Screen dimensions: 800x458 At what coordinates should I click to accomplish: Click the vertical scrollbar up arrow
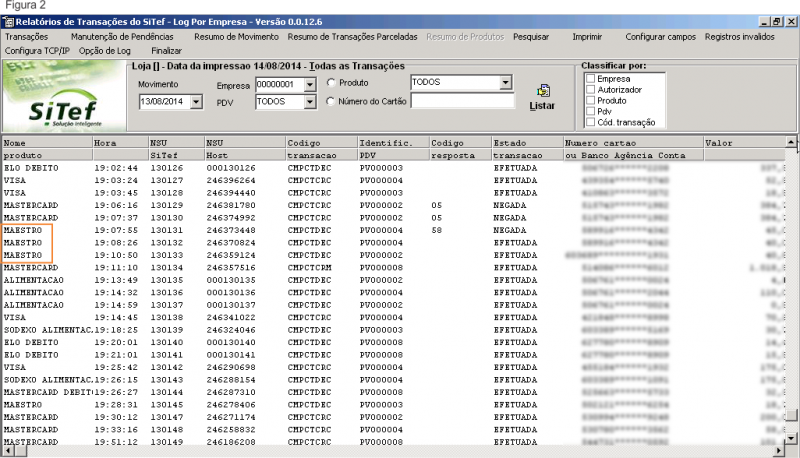(791, 142)
